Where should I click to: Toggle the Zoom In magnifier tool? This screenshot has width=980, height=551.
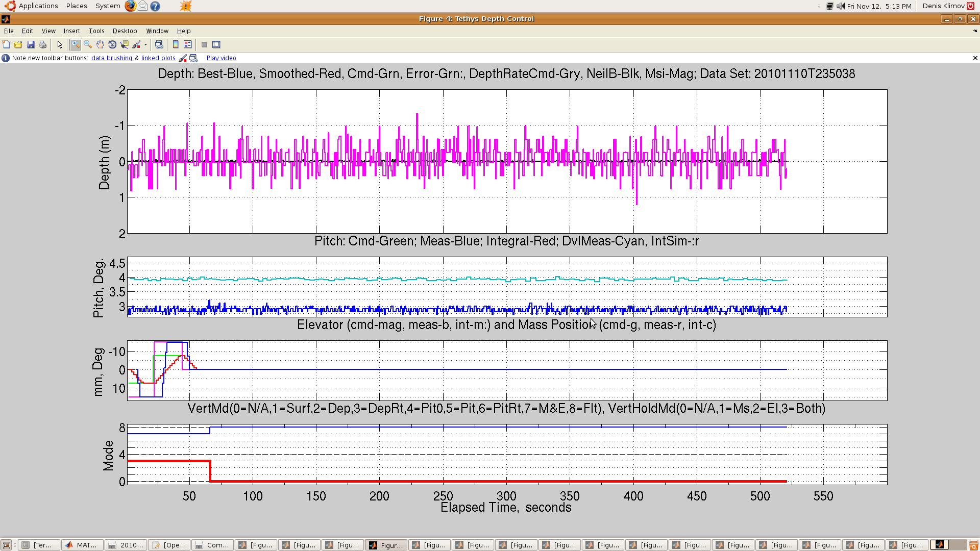point(76,44)
